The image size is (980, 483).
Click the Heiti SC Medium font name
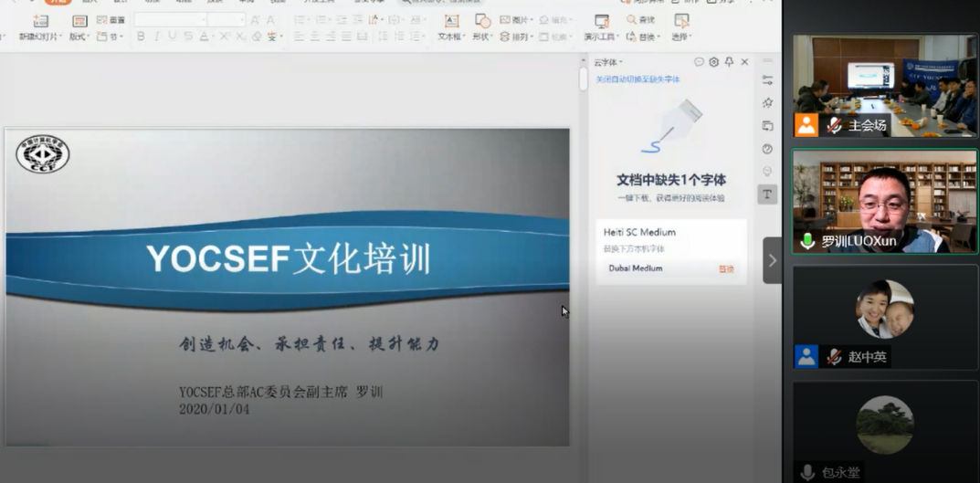pos(639,232)
